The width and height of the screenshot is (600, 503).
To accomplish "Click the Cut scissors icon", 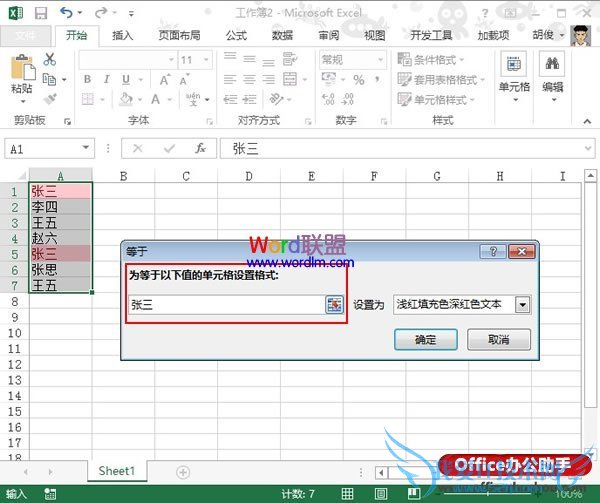I will pos(49,59).
